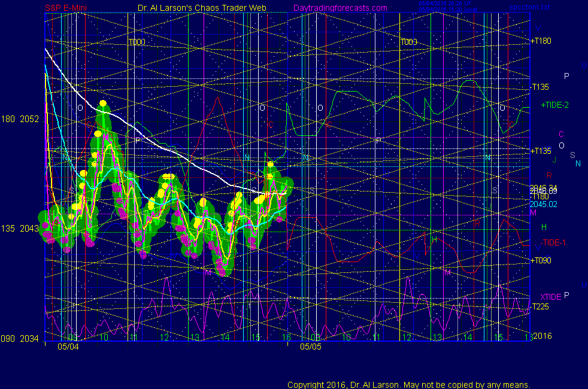Click the magenta "M" legend letter at right margin
Viewport: 588px width, 389px height.
(x=534, y=213)
